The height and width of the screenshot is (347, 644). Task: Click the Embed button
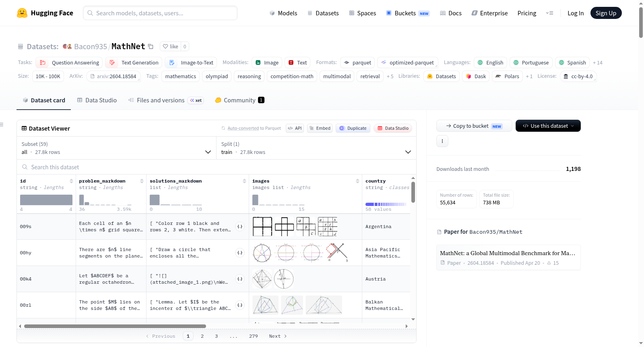[320, 128]
